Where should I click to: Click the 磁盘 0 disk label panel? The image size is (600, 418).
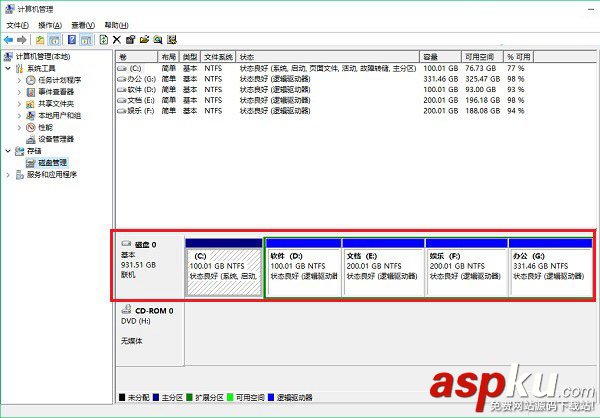149,266
